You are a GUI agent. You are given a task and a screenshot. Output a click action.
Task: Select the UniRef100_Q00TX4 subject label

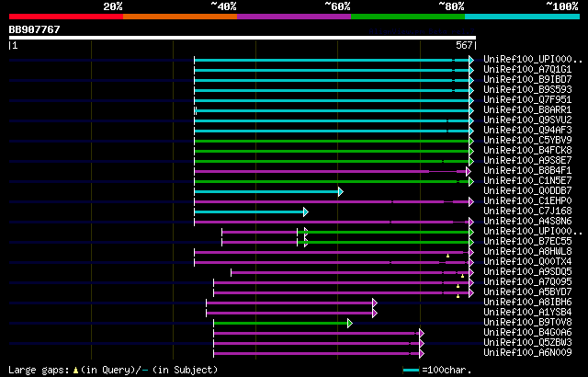pyautogui.click(x=527, y=262)
